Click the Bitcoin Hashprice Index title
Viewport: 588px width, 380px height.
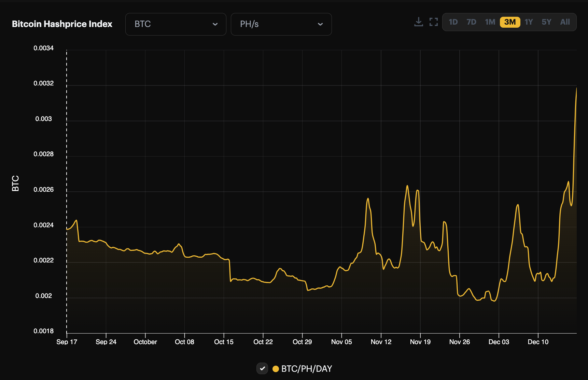[x=62, y=24]
